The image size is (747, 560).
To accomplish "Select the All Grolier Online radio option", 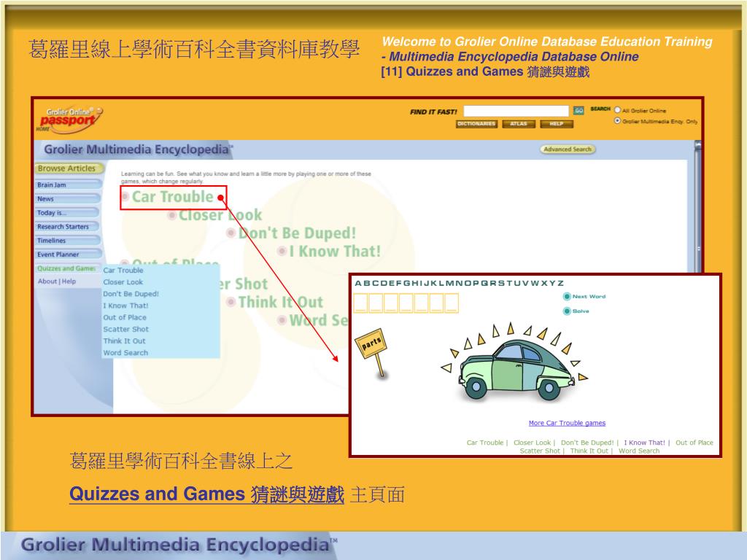I will [x=617, y=110].
